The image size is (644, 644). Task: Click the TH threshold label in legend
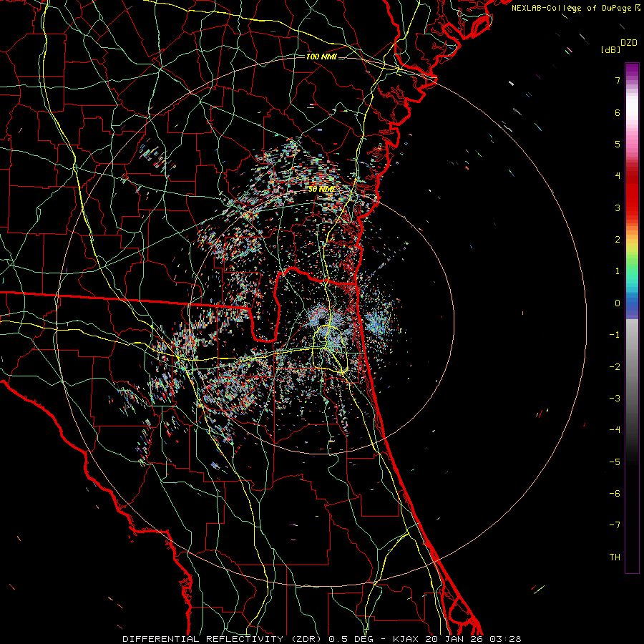[615, 557]
